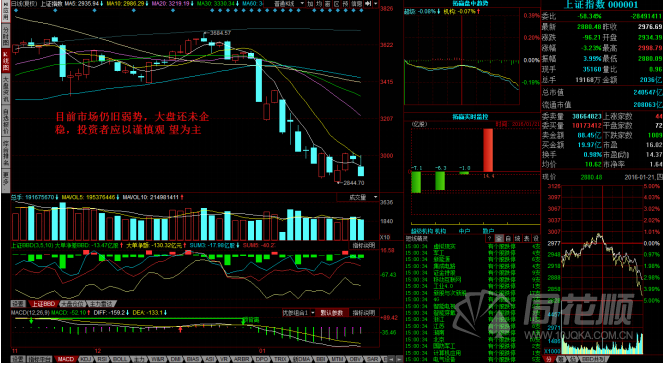The image size is (663, 367).
Task: Open the 普通K线 chart type dropdown
Action: [x=289, y=4]
